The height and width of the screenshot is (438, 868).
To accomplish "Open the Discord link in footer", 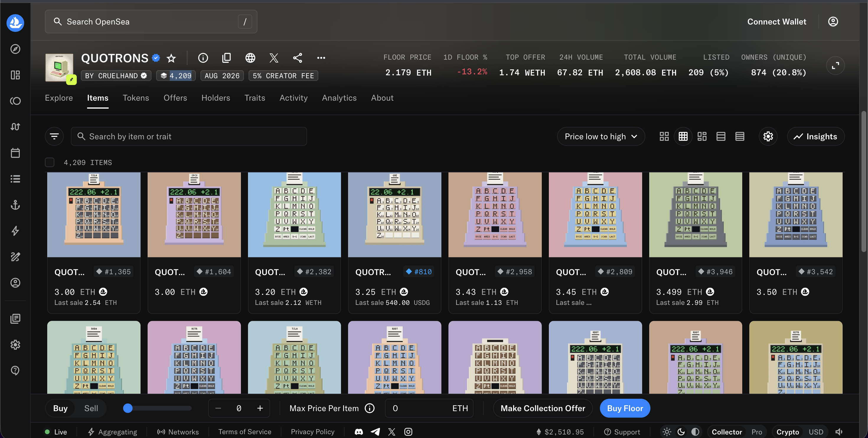I will [x=359, y=432].
